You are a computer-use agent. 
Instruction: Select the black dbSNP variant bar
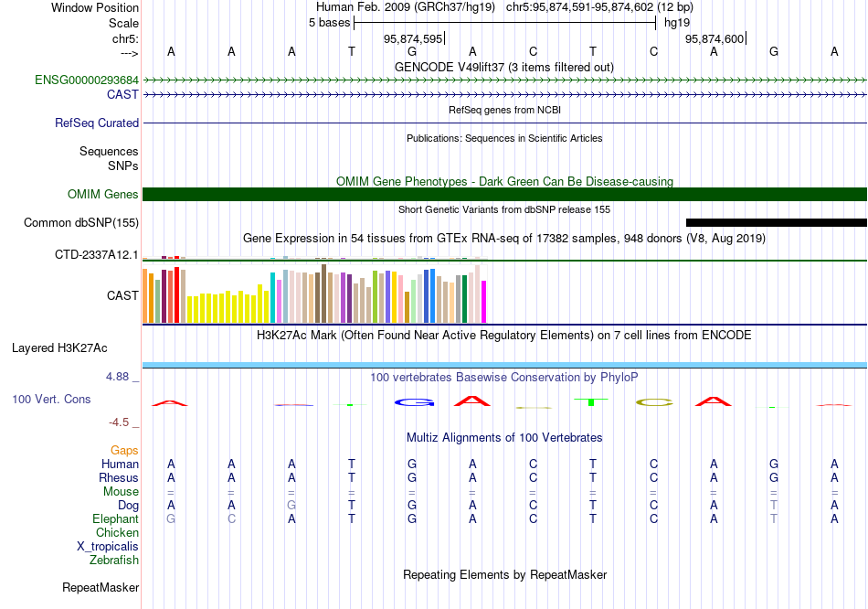pos(776,223)
